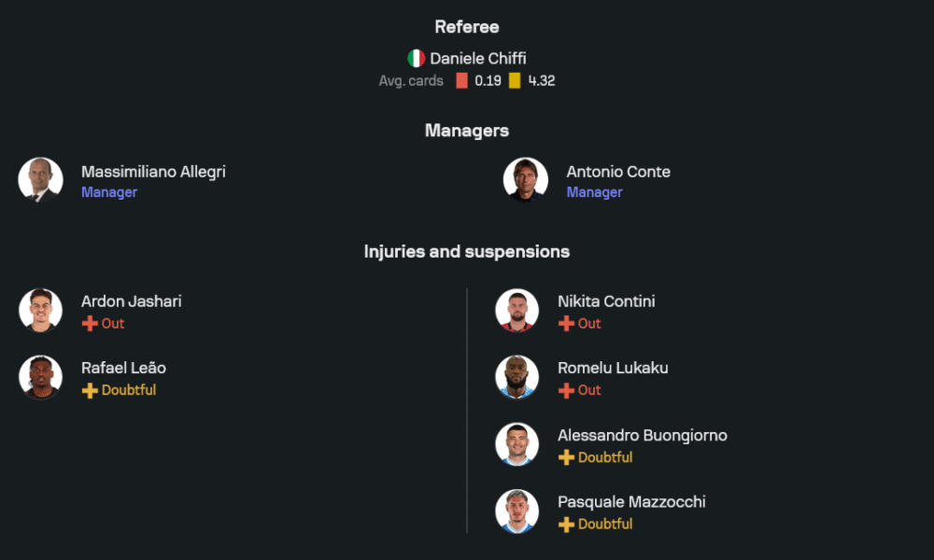Click Ardon Jashari's red injury cross icon

90,324
